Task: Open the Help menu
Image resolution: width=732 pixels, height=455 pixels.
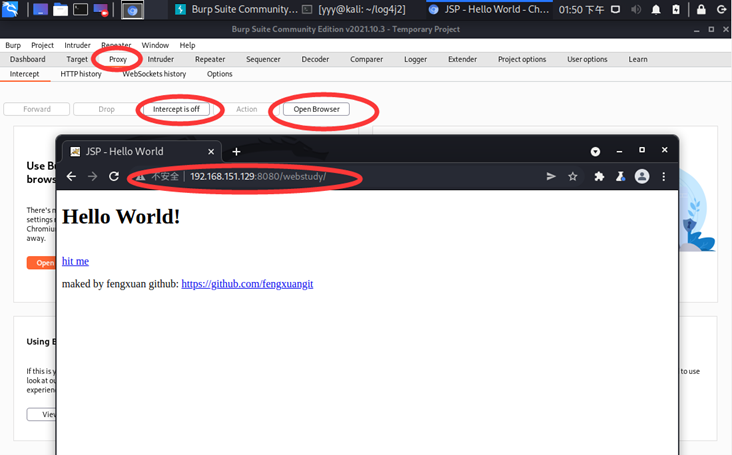Action: 187,45
